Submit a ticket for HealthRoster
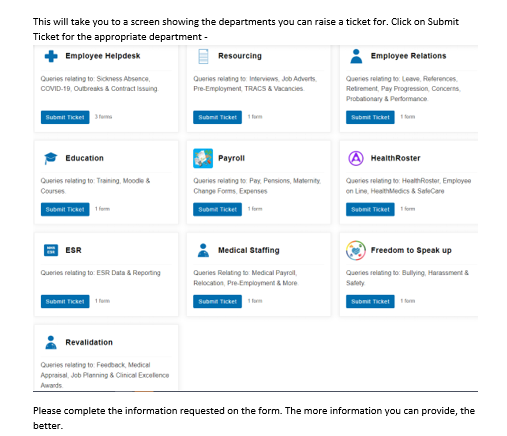 [x=370, y=209]
